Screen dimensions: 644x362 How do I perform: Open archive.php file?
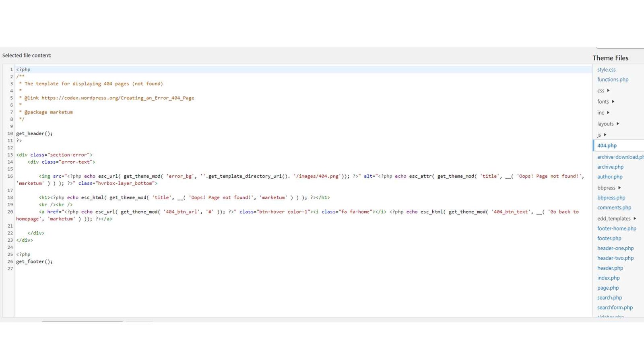click(610, 167)
